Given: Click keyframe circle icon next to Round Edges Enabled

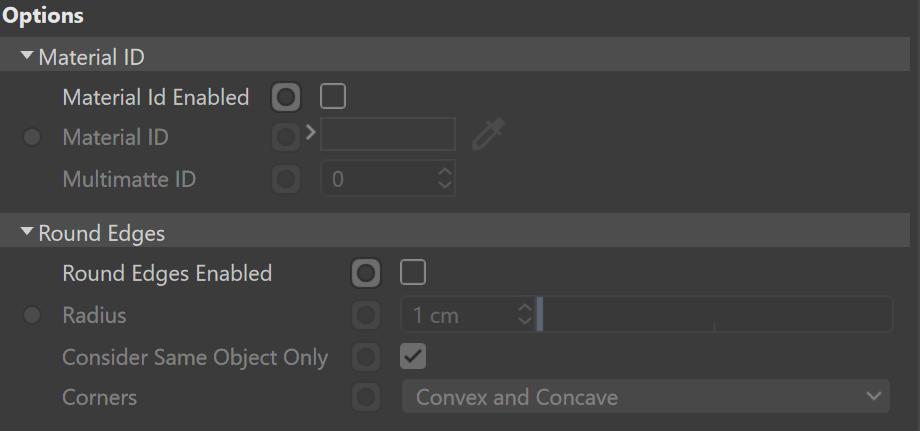Looking at the screenshot, I should coord(366,273).
